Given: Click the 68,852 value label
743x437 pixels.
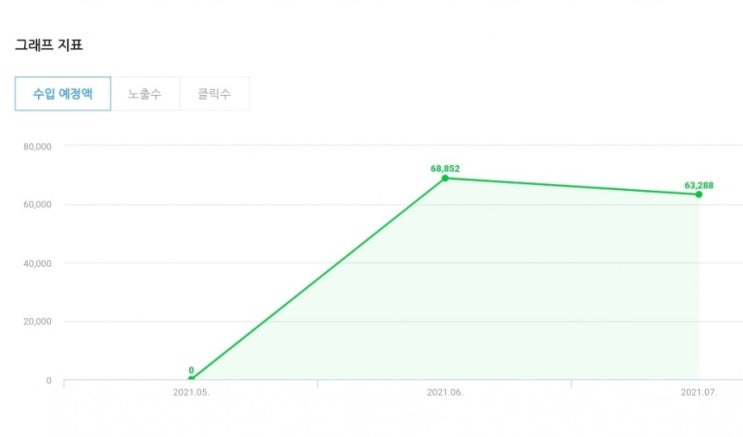Looking at the screenshot, I should click(x=445, y=168).
